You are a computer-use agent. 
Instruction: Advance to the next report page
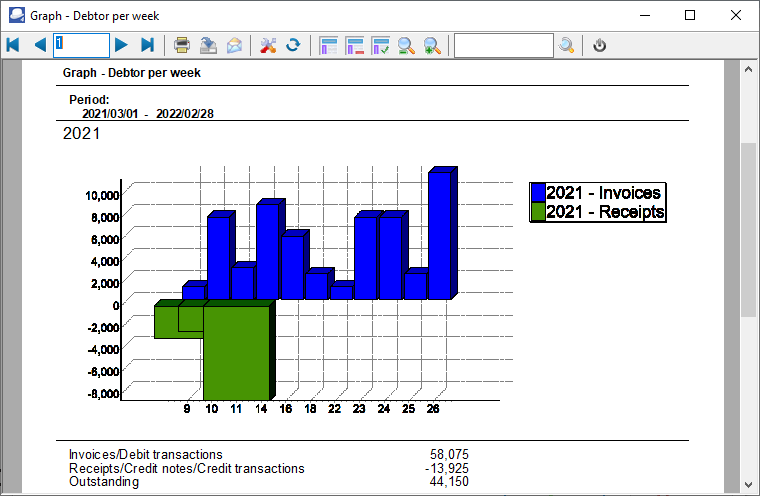[x=121, y=45]
